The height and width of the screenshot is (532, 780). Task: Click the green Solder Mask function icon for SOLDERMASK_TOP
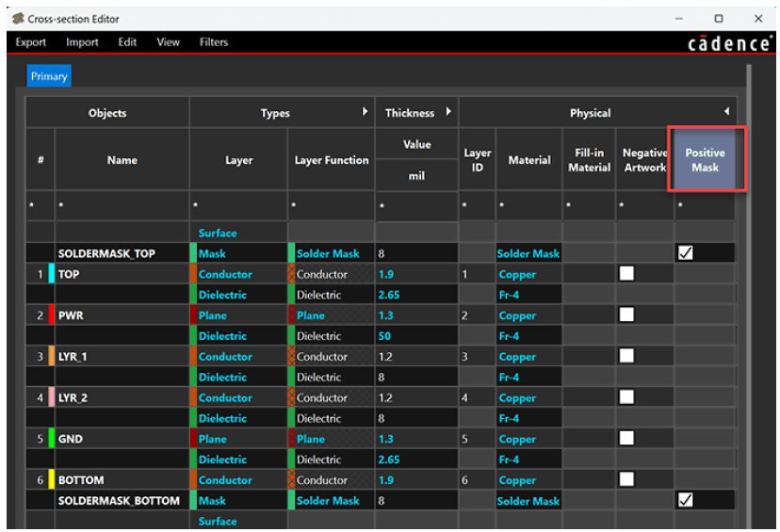[292, 253]
